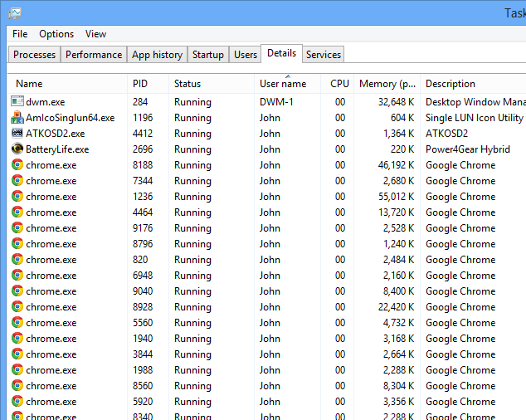
Task: Select the BatteryLife.exe process name
Action: coord(57,149)
